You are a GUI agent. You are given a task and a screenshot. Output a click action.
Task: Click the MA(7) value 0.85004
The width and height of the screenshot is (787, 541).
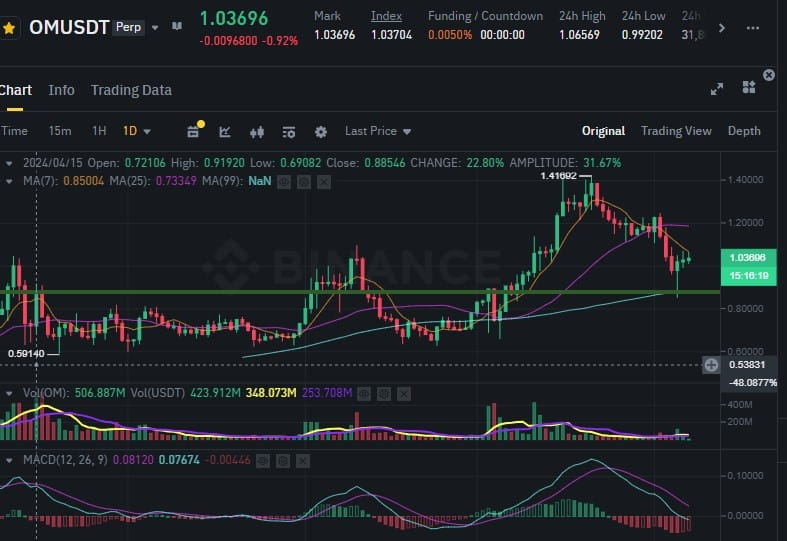pos(83,181)
